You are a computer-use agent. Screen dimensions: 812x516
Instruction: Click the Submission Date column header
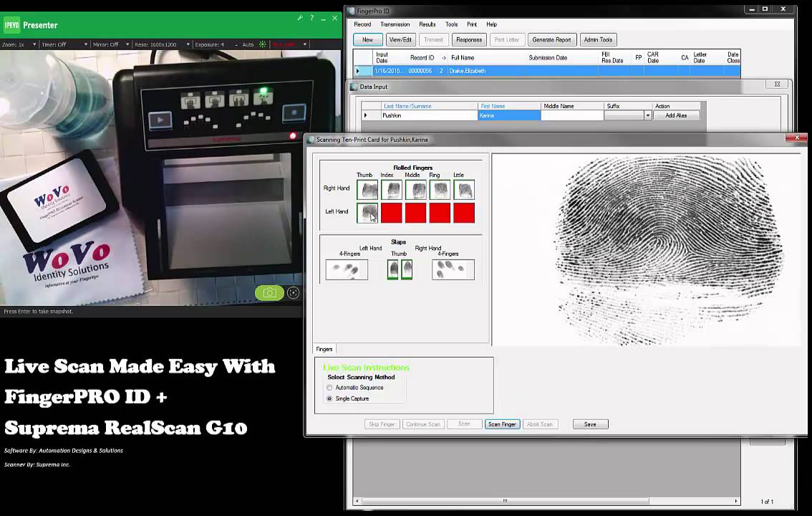coord(548,57)
